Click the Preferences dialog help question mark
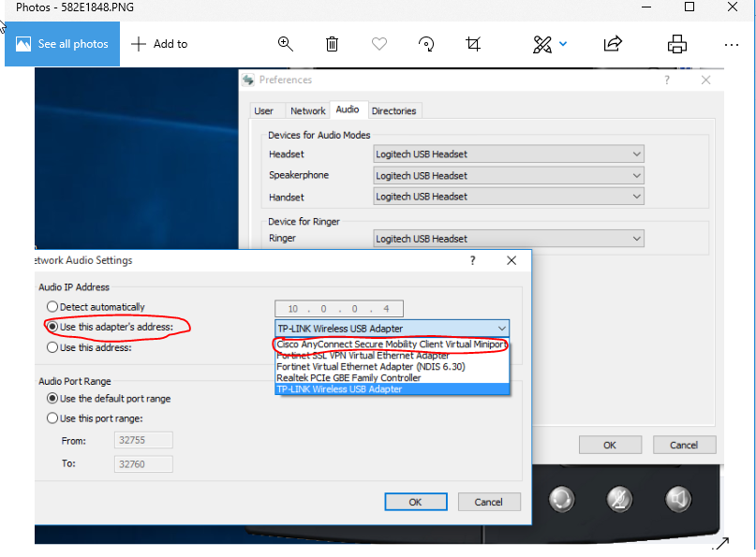 point(667,80)
